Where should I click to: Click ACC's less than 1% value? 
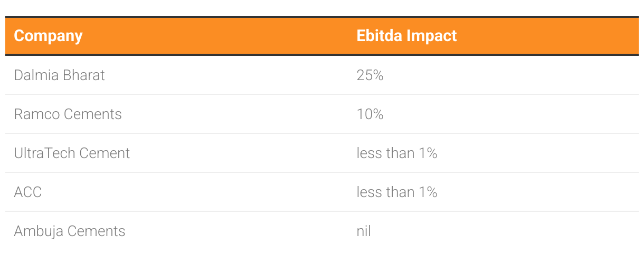coord(397,192)
